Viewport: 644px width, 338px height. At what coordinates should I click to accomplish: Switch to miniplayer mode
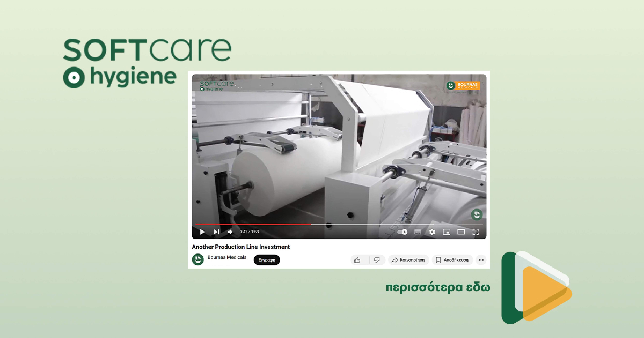447,232
